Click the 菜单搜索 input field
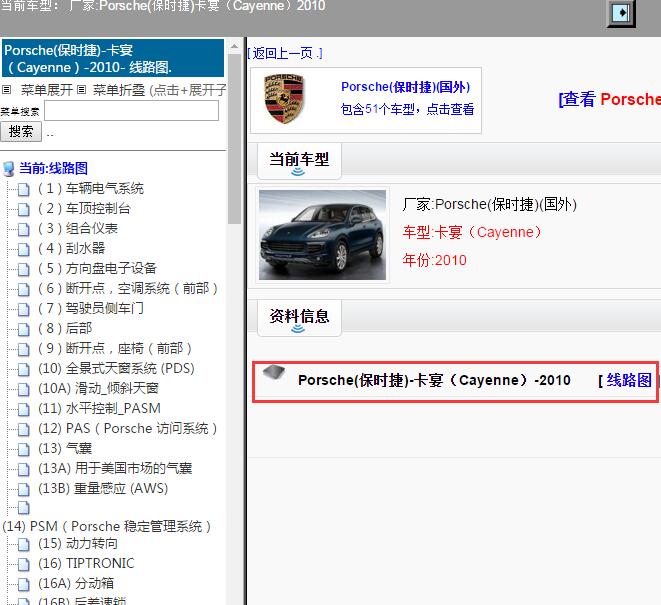The image size is (661, 605). pos(132,110)
